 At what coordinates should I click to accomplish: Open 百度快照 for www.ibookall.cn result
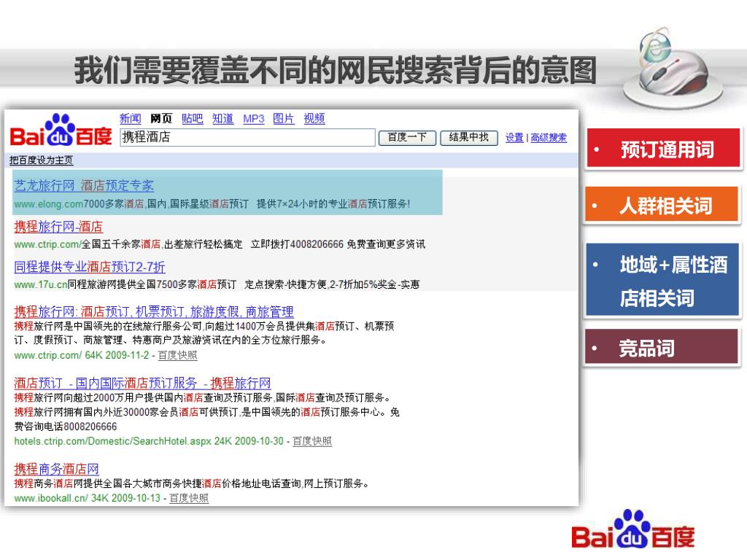coord(189,498)
